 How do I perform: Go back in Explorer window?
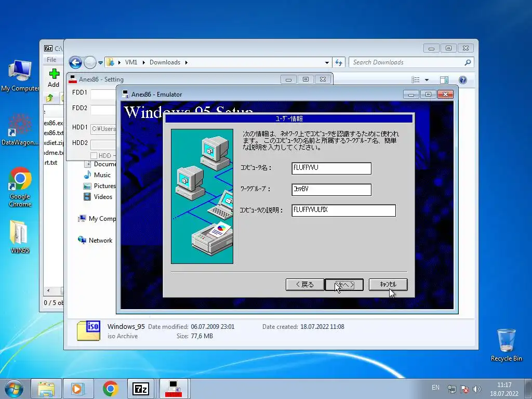point(75,62)
